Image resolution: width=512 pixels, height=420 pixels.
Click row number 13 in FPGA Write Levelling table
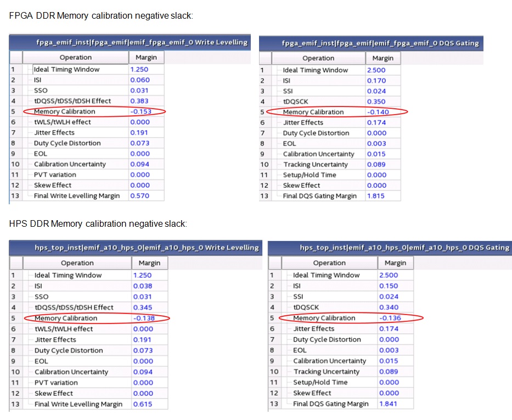pyautogui.click(x=15, y=195)
